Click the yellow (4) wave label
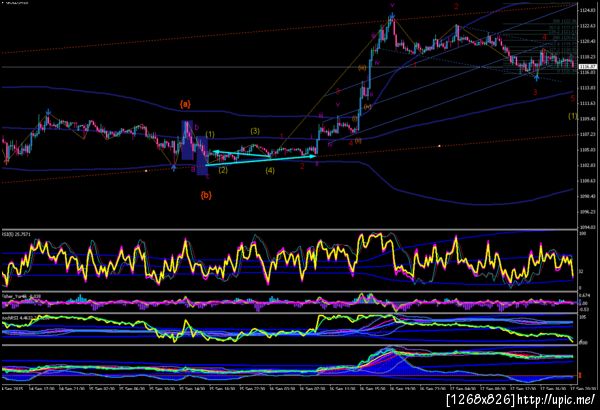The image size is (600, 410). (x=270, y=170)
